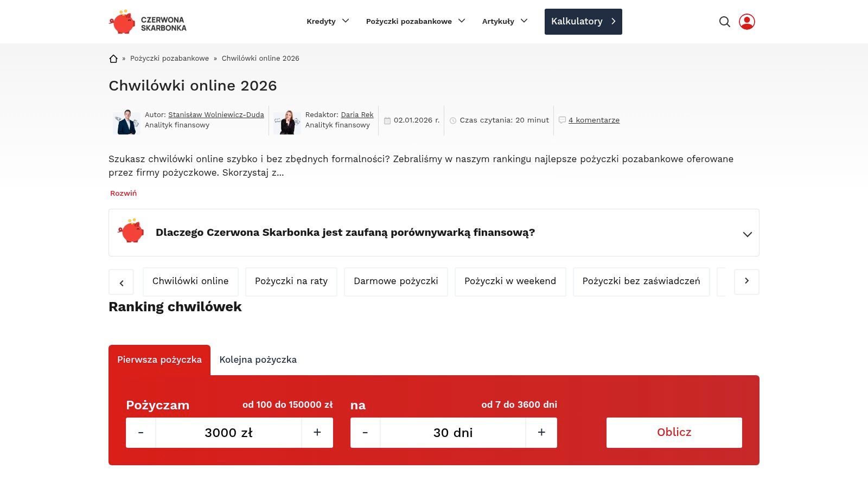Click the Chwilówki online 2026 breadcrumb text

click(260, 59)
